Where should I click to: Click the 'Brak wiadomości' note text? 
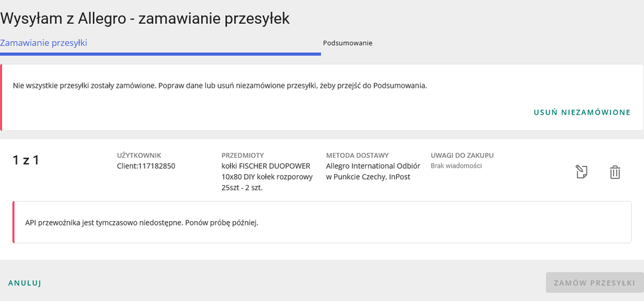[456, 166]
